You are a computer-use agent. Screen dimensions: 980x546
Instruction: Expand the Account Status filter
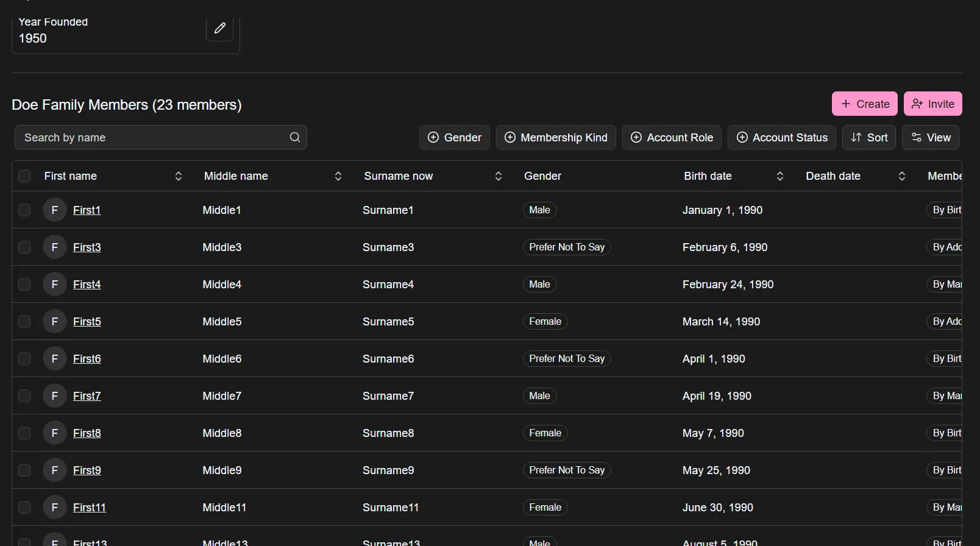coord(781,137)
